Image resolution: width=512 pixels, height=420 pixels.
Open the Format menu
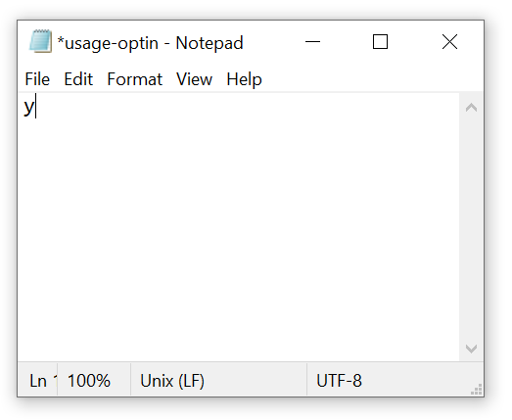pos(134,79)
